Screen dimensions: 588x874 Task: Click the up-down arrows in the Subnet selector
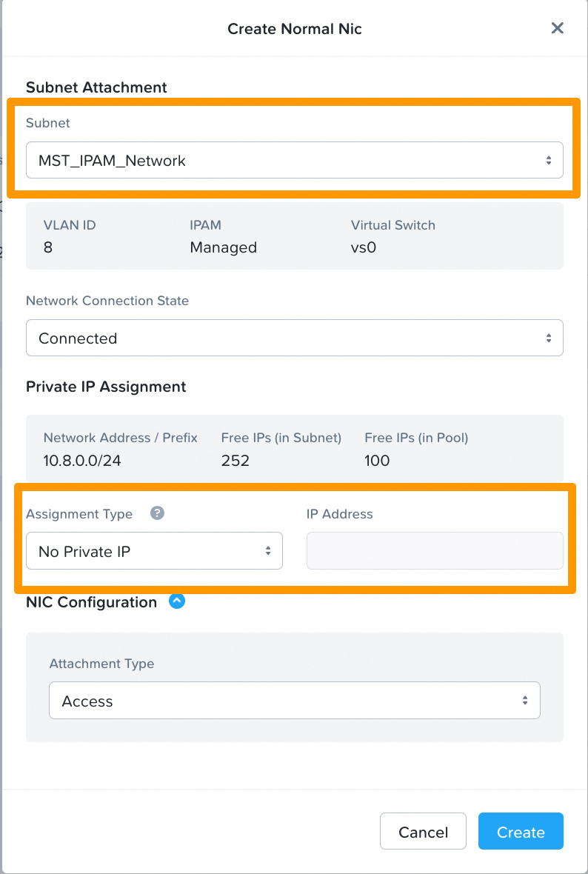point(549,160)
